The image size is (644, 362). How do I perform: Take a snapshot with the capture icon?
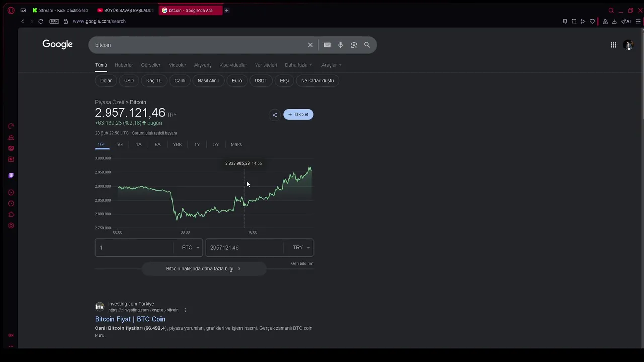coord(574,21)
